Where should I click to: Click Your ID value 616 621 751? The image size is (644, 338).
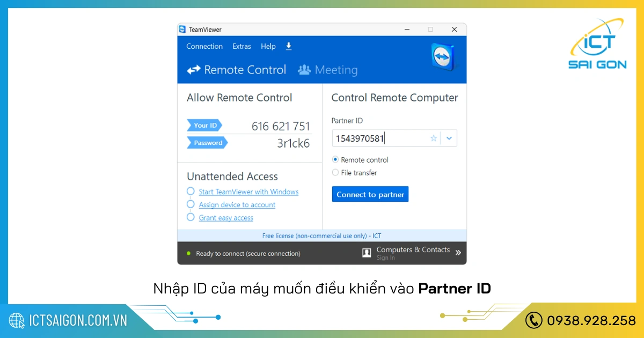point(281,126)
